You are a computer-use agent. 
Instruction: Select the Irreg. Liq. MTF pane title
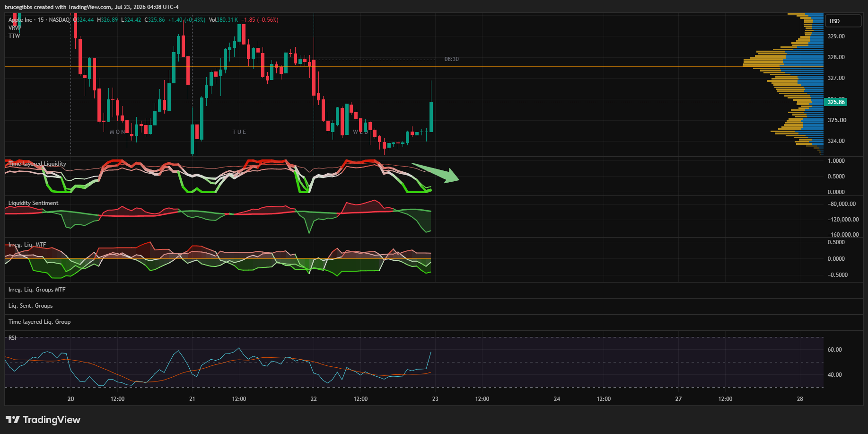27,245
